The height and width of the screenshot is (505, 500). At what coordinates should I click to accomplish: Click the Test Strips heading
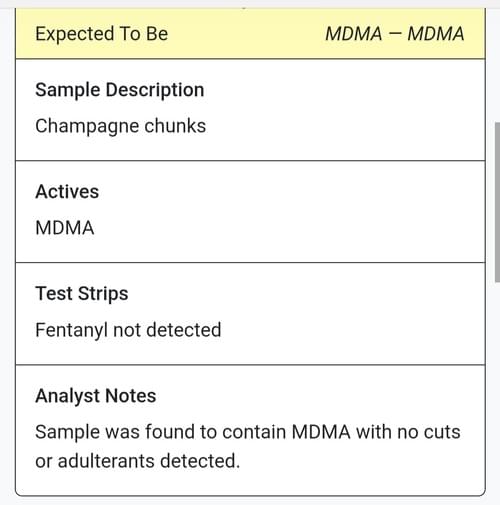coord(82,294)
